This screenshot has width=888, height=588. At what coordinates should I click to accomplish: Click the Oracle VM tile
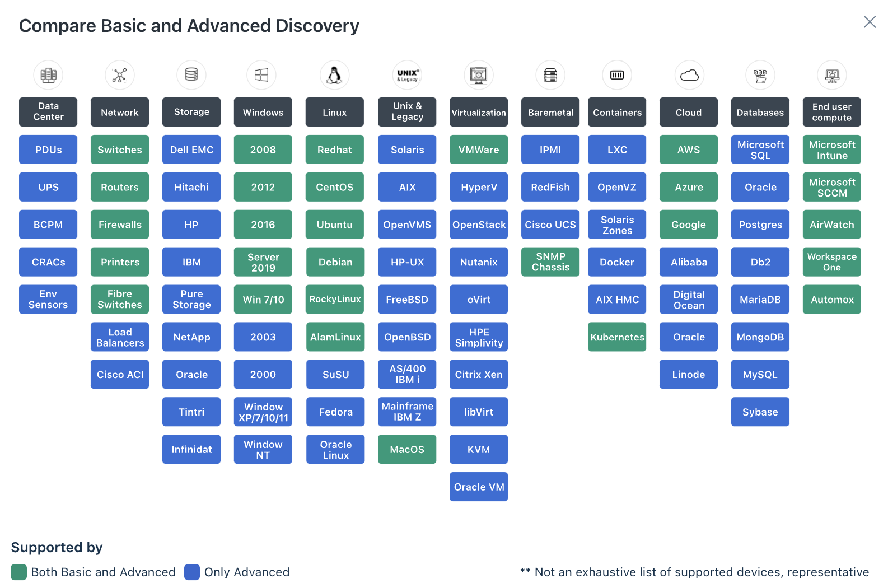pyautogui.click(x=479, y=487)
